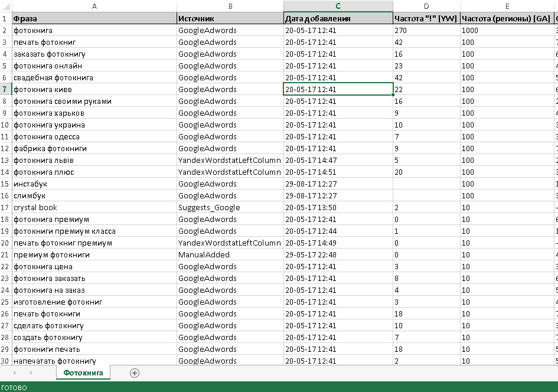Select column D header

(426, 6)
